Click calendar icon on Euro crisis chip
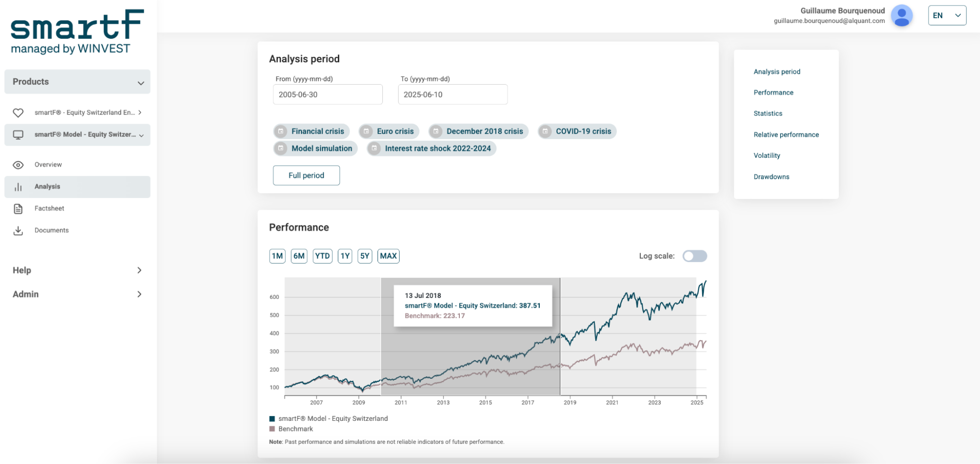The image size is (980, 464). click(x=366, y=131)
